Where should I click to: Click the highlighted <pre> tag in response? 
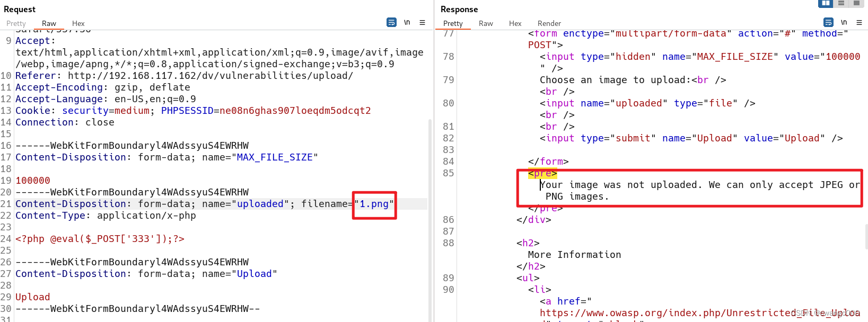click(542, 173)
